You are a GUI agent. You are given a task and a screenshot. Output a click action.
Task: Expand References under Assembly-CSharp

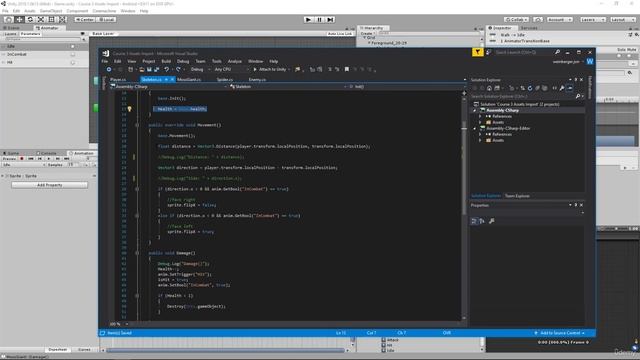coord(480,117)
